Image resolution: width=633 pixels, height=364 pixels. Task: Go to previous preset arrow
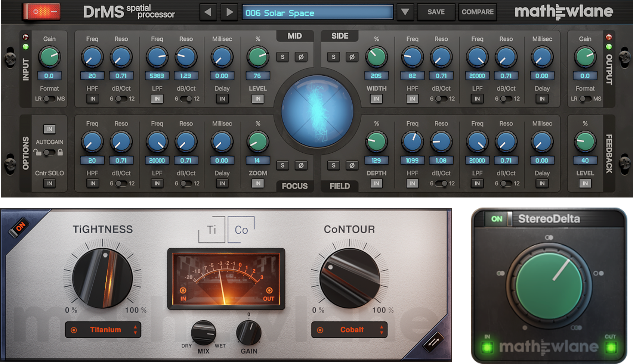click(x=208, y=12)
